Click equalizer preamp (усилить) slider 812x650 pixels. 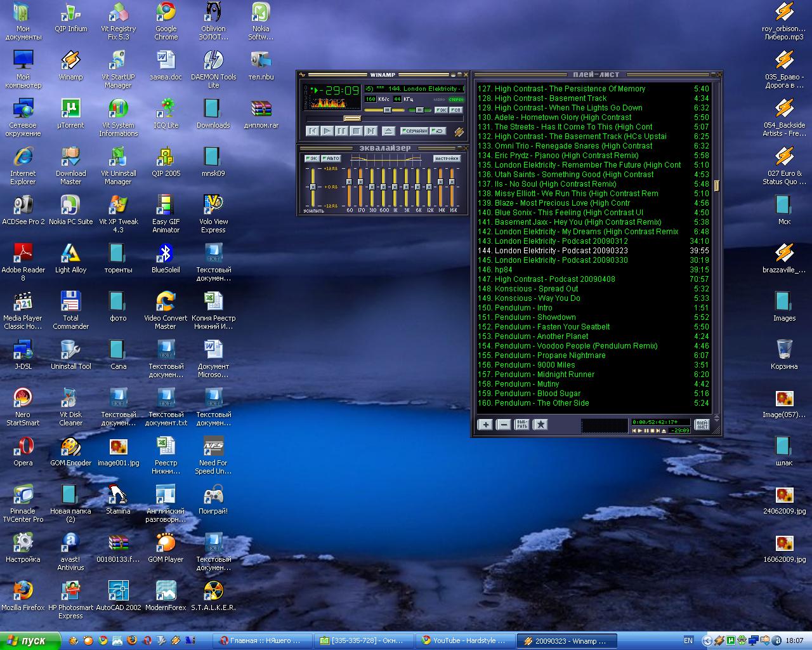point(313,187)
